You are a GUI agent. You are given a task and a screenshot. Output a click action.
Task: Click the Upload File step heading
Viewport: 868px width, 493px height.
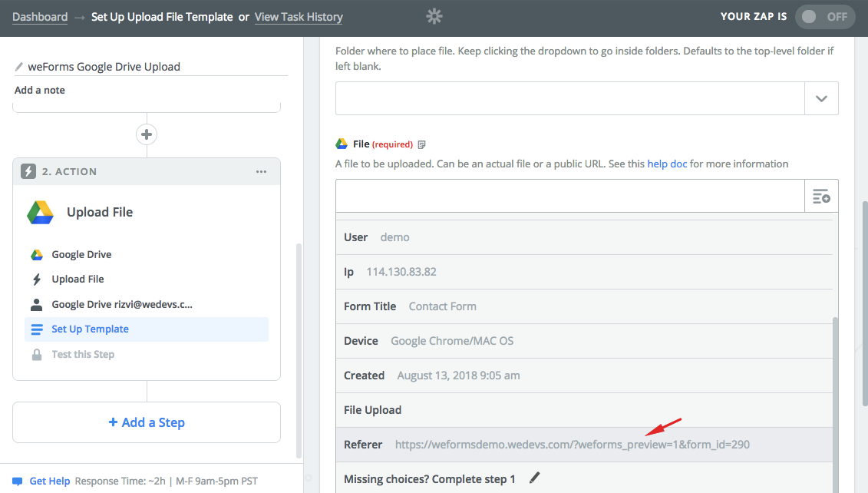coord(100,213)
